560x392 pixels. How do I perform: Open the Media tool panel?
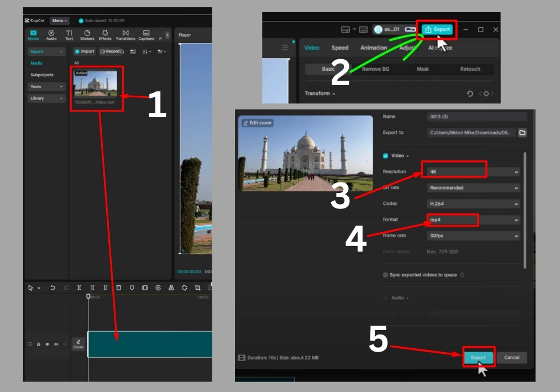click(33, 35)
